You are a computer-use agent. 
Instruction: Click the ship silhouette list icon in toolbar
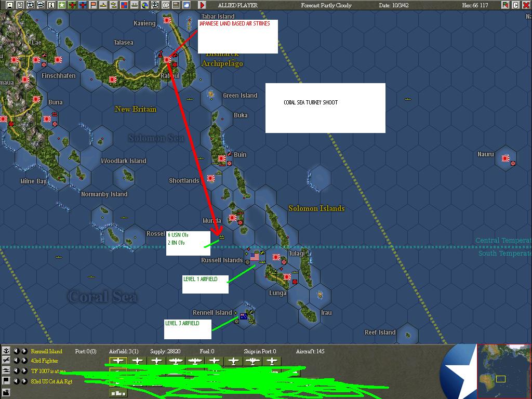[135, 5]
